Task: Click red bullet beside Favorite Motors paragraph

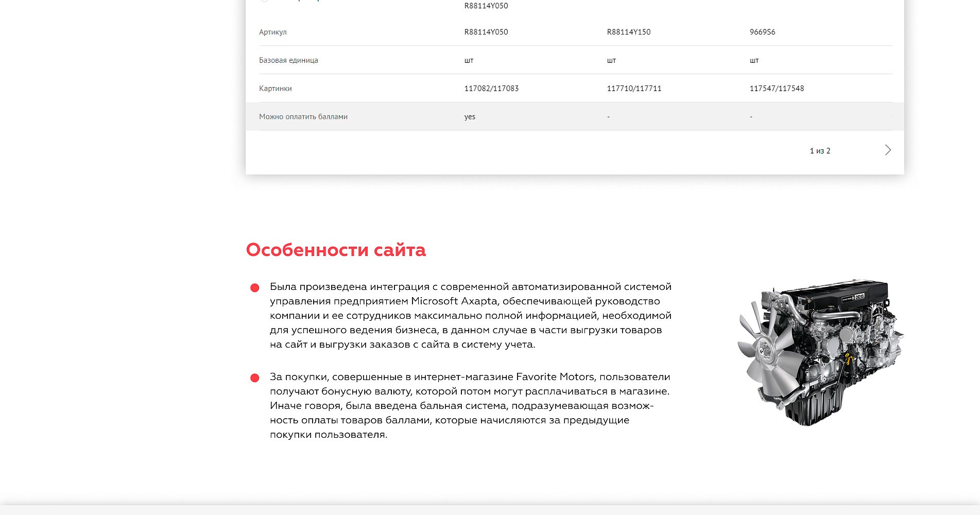Action: click(x=254, y=378)
